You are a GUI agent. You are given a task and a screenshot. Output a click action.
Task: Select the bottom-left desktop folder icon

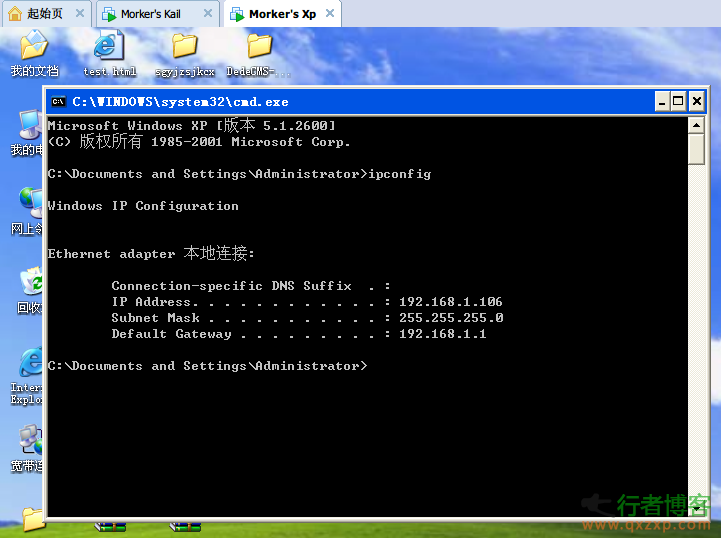[x=33, y=519]
